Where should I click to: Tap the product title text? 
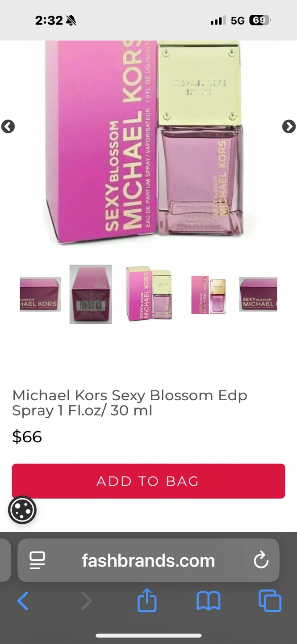click(x=130, y=402)
